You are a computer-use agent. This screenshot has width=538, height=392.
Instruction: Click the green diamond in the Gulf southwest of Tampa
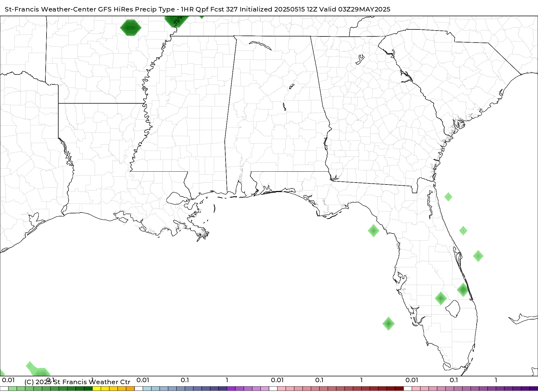(388, 324)
